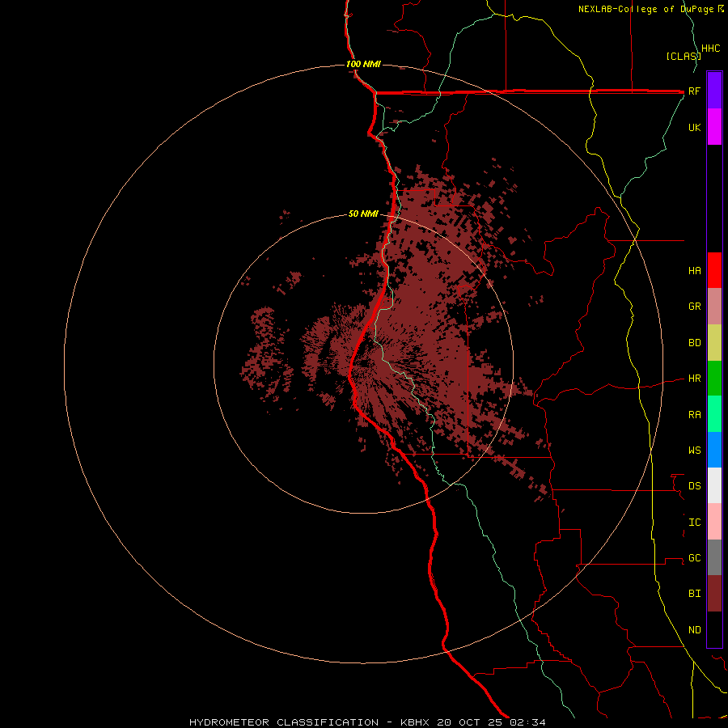Click the 'DS' legend label
Image resolution: width=728 pixels, height=728 pixels.
tap(694, 486)
